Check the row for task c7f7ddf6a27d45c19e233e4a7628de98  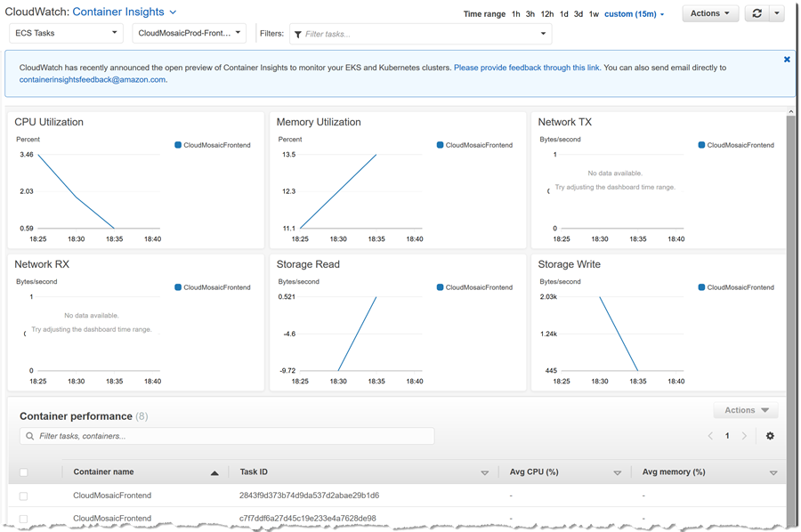pyautogui.click(x=23, y=519)
